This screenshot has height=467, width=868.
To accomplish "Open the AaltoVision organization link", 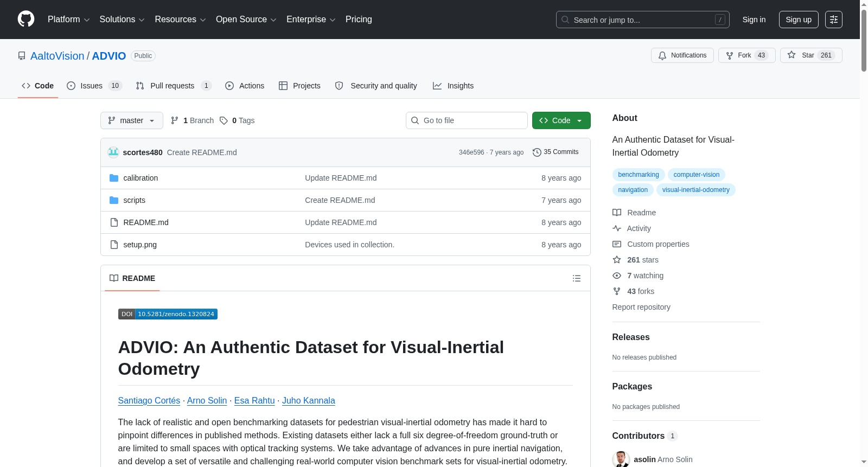I will 58,56.
